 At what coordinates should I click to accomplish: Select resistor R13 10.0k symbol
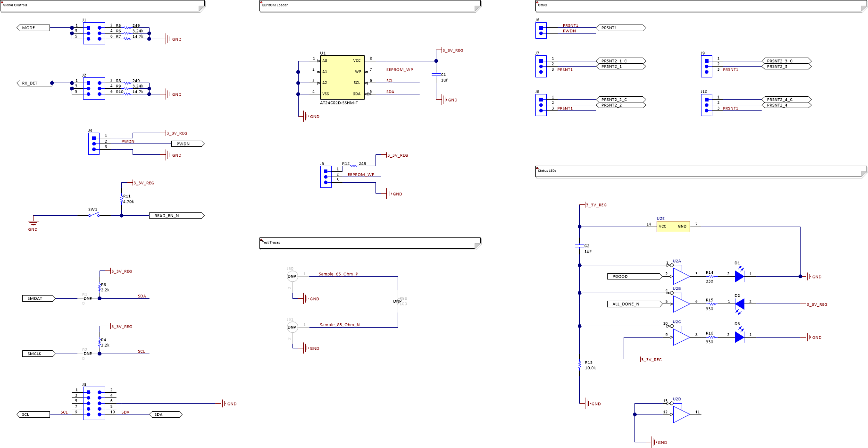[579, 364]
